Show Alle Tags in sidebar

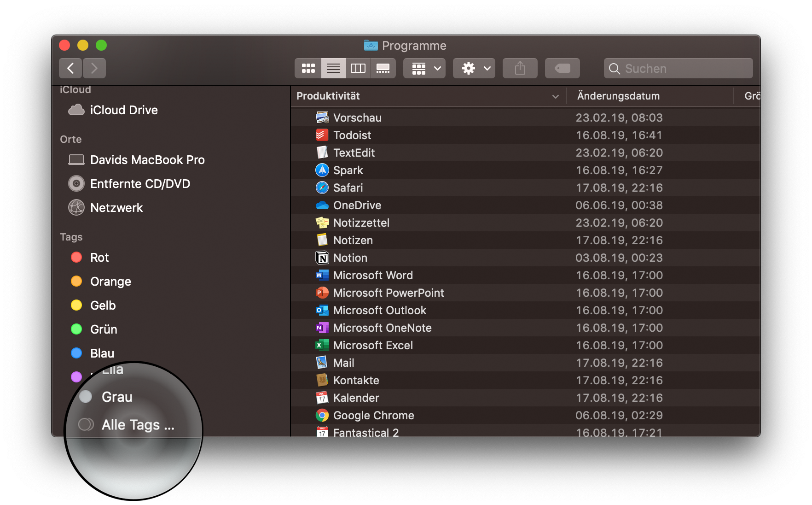[x=127, y=424]
